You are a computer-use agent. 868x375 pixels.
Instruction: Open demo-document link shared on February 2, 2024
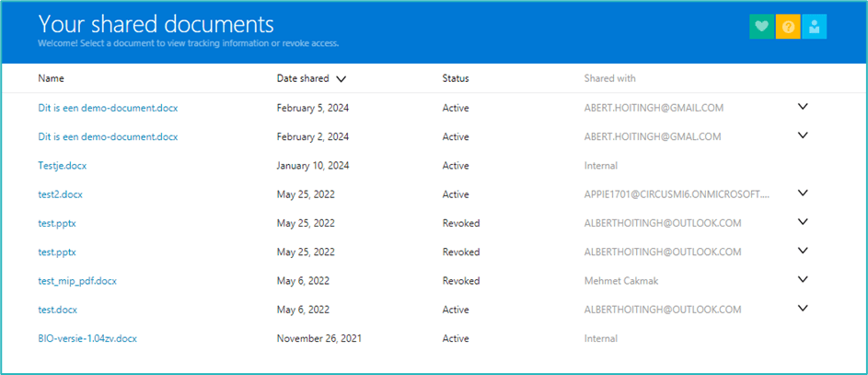(108, 136)
